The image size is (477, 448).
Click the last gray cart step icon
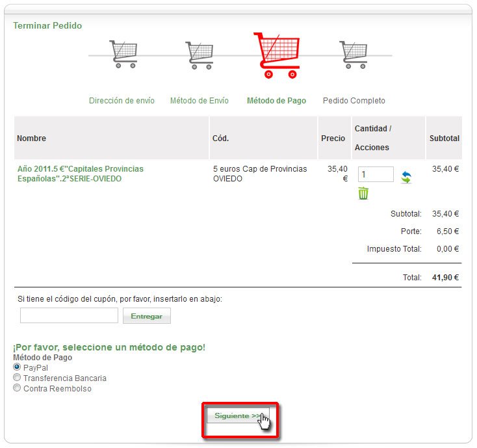(353, 54)
